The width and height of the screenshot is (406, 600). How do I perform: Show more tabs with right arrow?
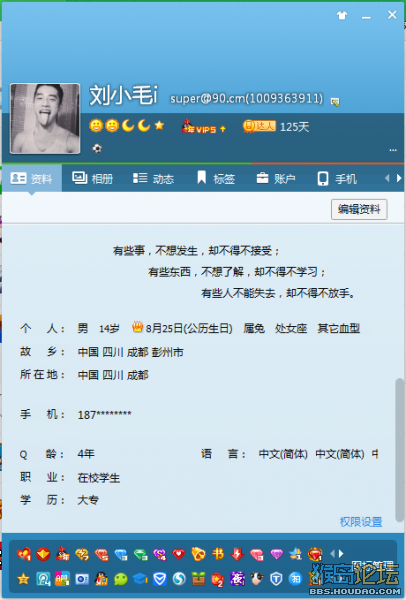(399, 178)
